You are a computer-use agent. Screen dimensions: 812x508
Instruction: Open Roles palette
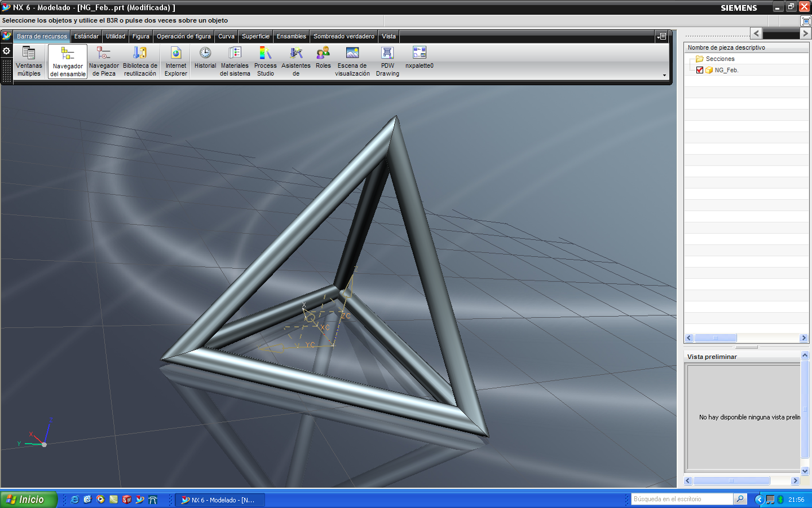coord(323,58)
